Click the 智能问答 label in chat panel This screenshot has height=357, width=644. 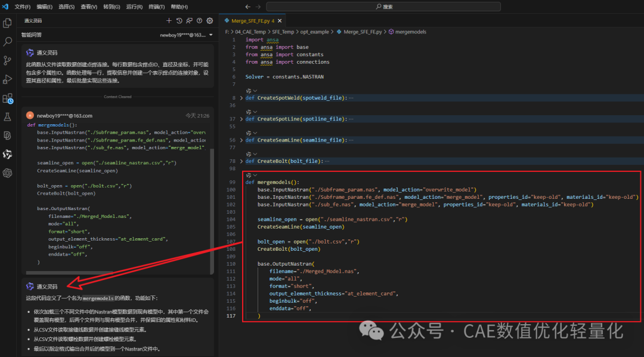tap(32, 35)
